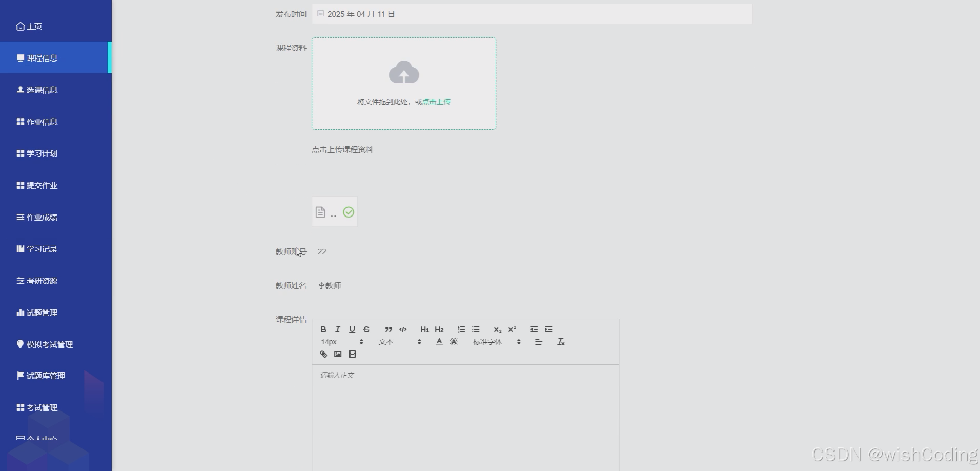Click the 点击上传 upload link
The image size is (980, 471).
[436, 101]
